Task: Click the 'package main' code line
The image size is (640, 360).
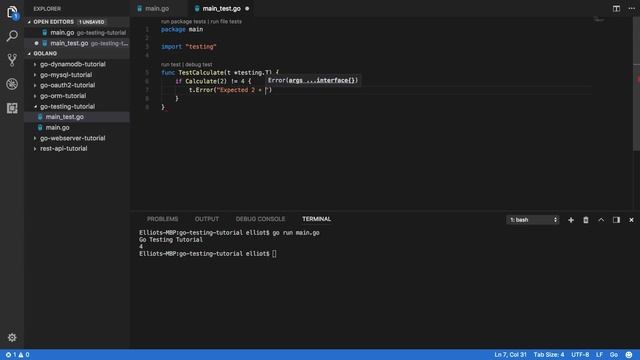Action: (x=182, y=29)
